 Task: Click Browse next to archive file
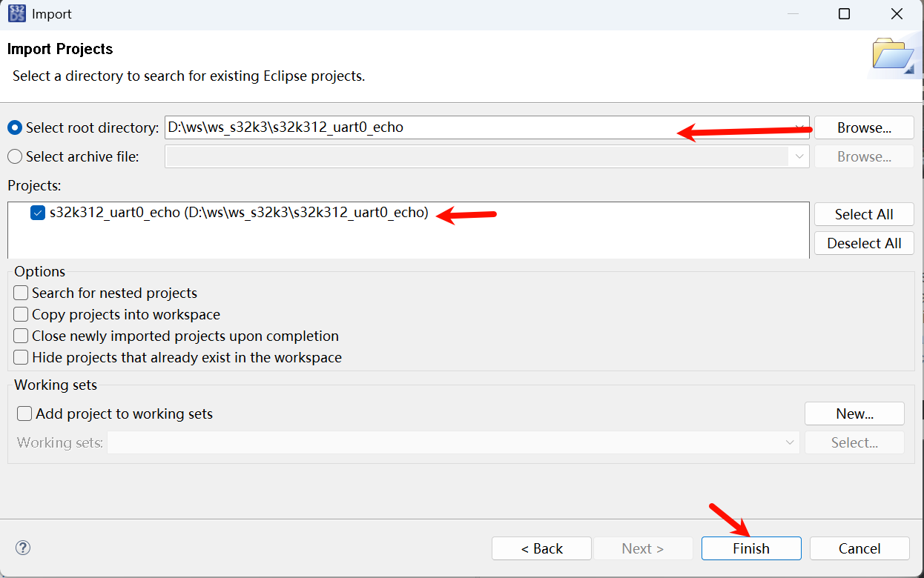(864, 156)
